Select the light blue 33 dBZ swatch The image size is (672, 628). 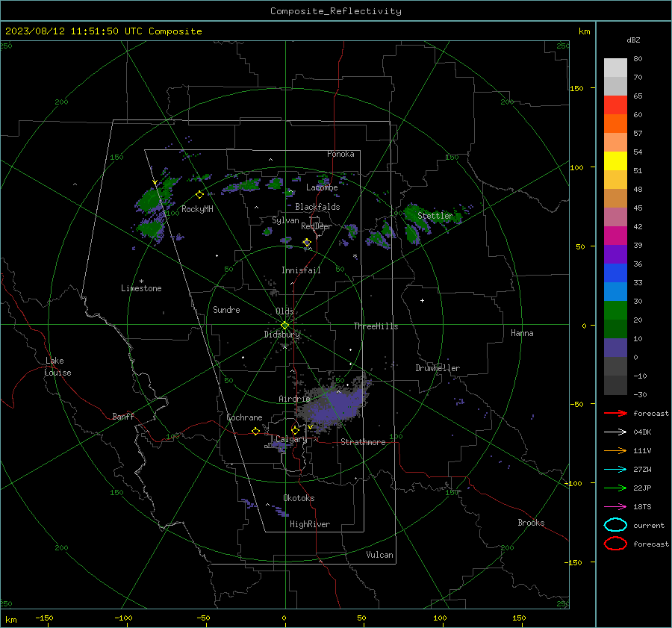(x=615, y=291)
